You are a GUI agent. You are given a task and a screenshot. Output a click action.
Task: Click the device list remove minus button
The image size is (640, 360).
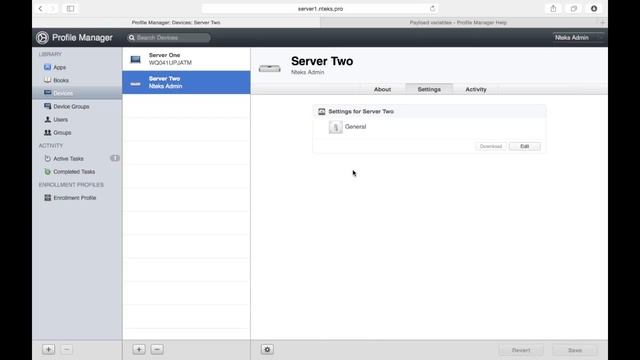[x=157, y=349]
